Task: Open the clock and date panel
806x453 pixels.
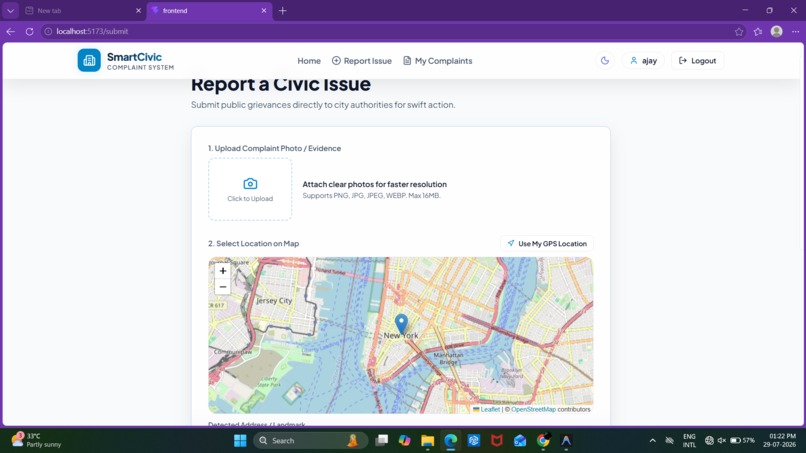Action: click(780, 441)
